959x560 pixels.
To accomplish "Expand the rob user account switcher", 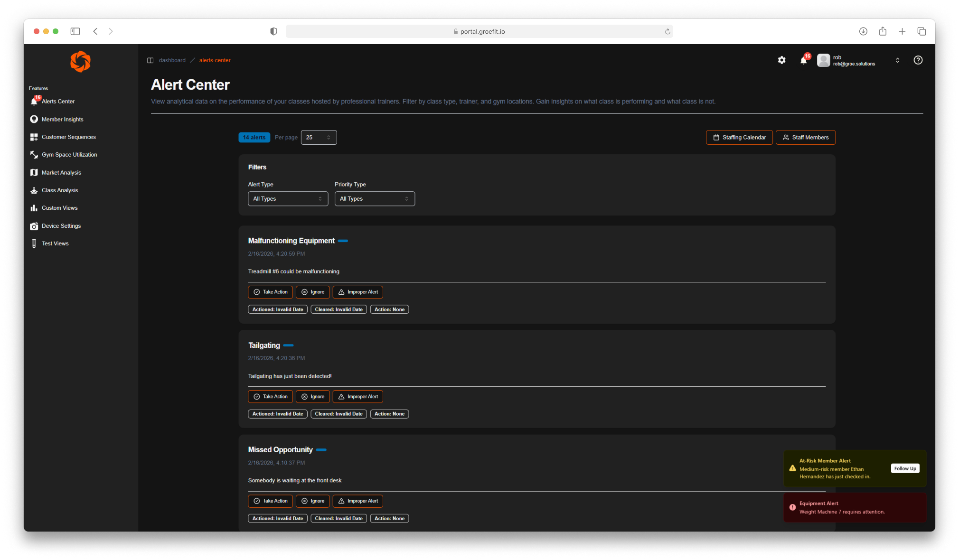I will point(897,60).
